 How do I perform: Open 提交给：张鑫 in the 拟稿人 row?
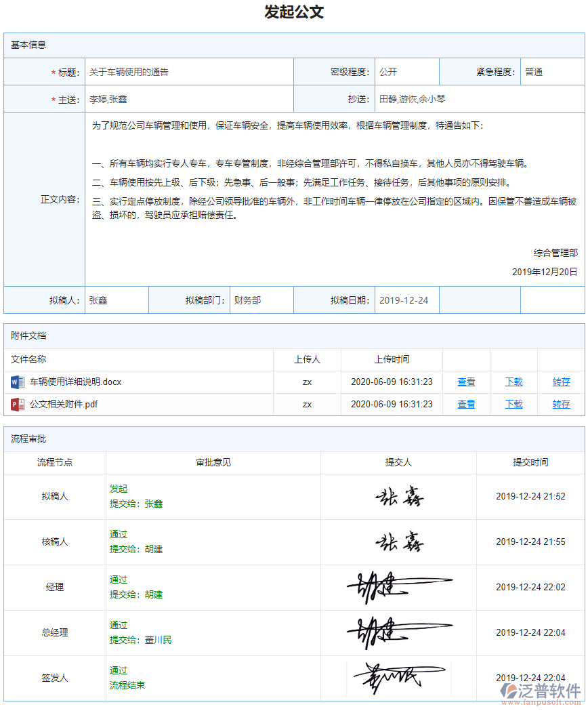coord(135,504)
